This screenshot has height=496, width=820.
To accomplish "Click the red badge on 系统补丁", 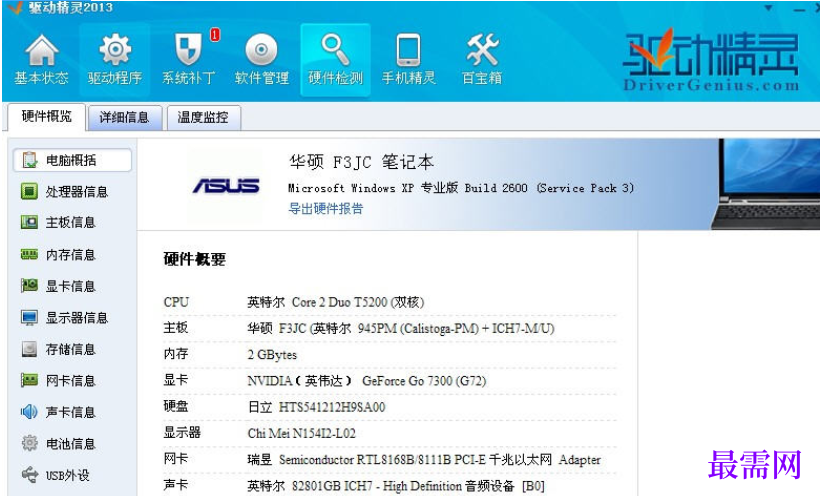I will coord(215,35).
